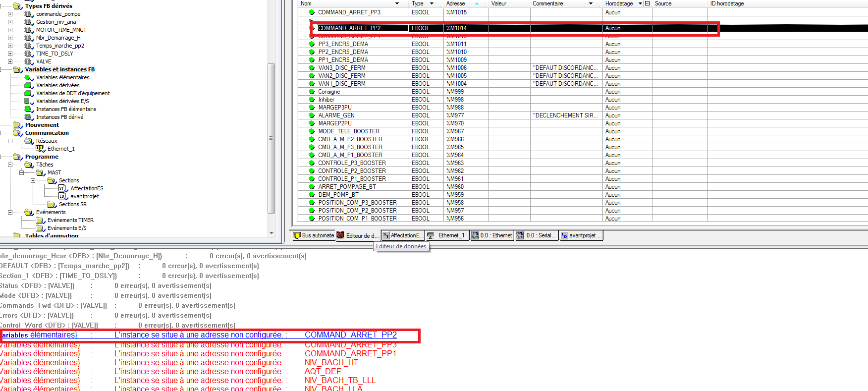
Task: Click the Instances FB dérivé icon
Action: [x=29, y=117]
